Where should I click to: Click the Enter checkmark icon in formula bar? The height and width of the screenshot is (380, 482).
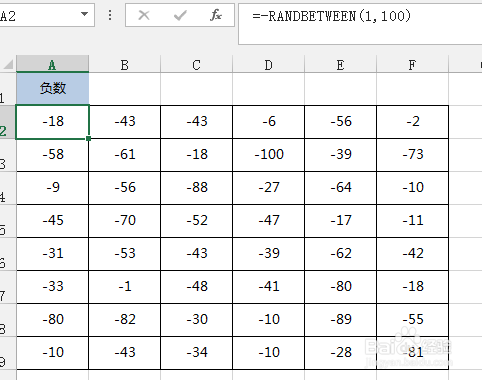point(180,15)
